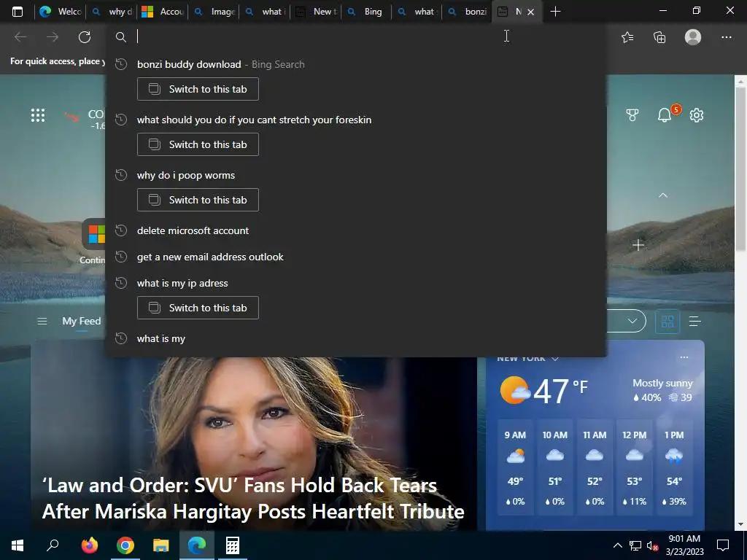
Task: Reload the page with Refresh icon
Action: pos(85,36)
